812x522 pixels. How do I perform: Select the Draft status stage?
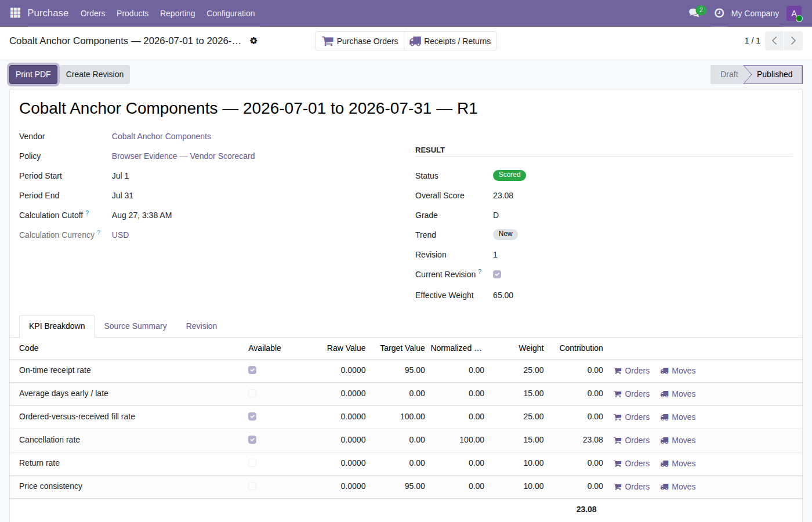coord(729,74)
